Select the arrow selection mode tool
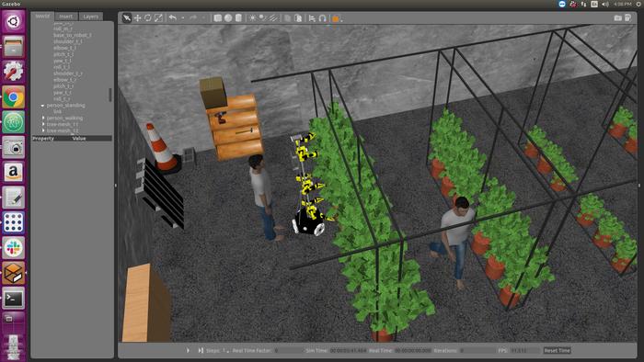 pyautogui.click(x=127, y=18)
